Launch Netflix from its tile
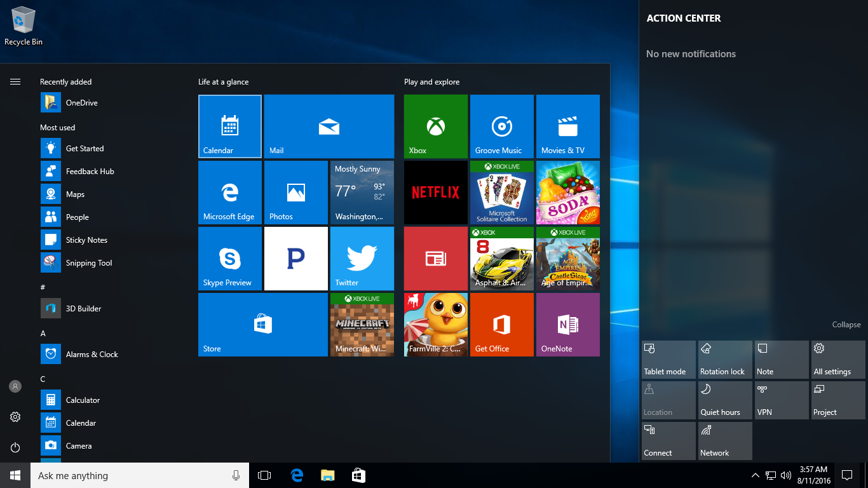 pos(435,192)
